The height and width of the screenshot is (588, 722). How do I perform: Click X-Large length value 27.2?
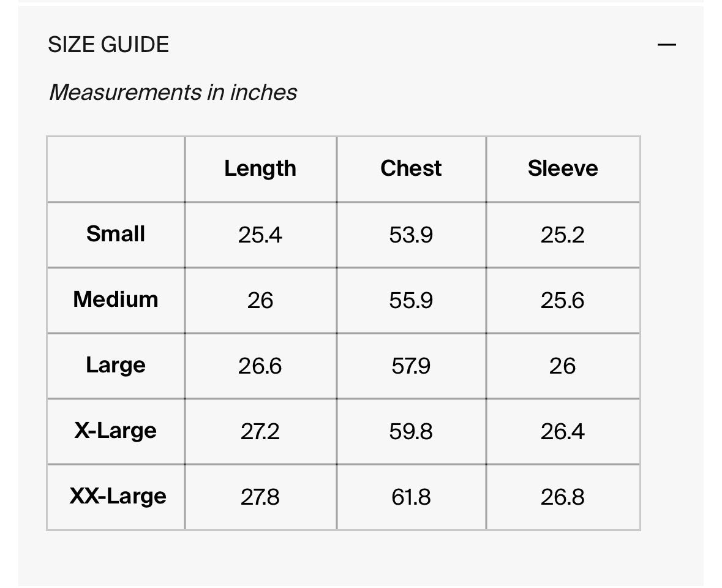[260, 432]
